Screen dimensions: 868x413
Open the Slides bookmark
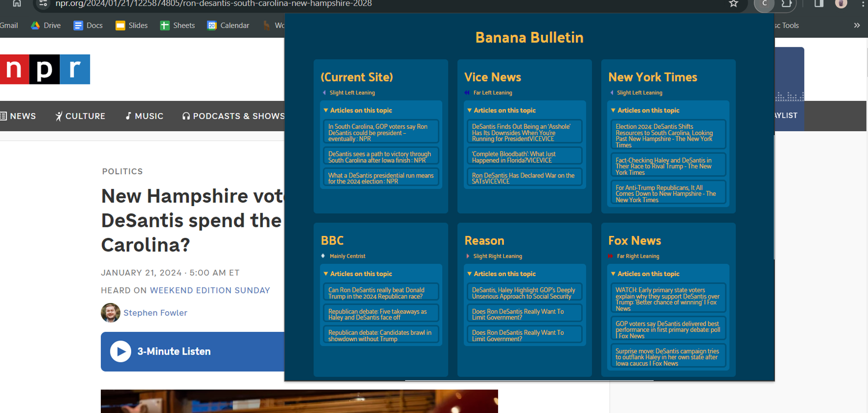132,25
